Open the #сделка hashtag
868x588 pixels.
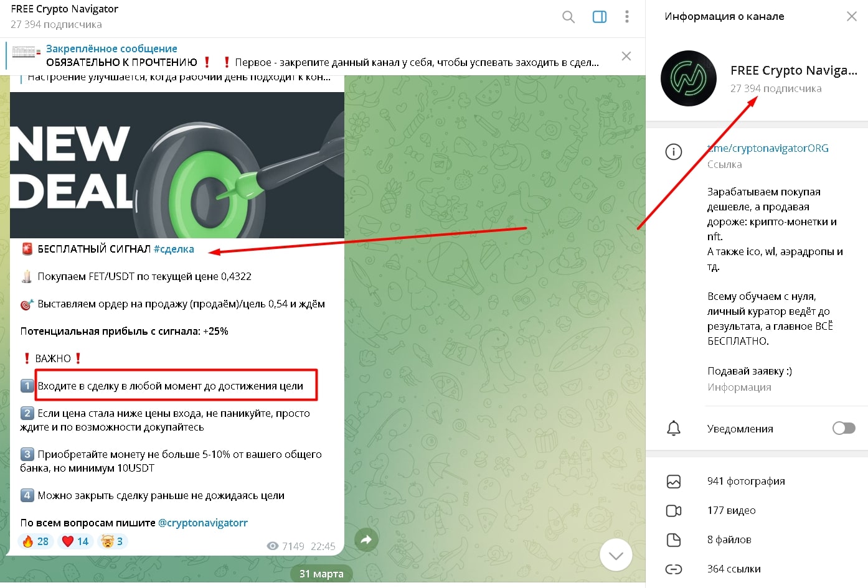coord(174,249)
